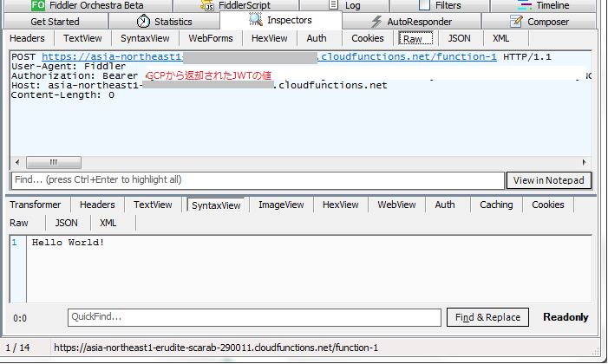The image size is (608, 364).
Task: Switch to the Timeline tab
Action: [x=543, y=5]
